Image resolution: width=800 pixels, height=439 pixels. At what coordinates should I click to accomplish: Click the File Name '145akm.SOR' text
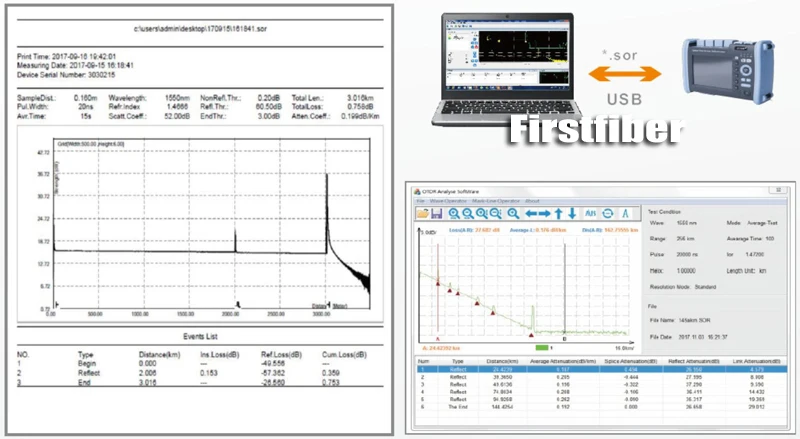(694, 321)
